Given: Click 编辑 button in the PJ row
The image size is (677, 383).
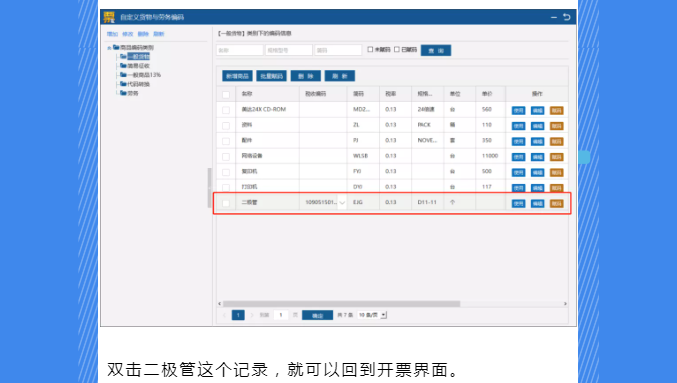Looking at the screenshot, I should coord(538,142).
